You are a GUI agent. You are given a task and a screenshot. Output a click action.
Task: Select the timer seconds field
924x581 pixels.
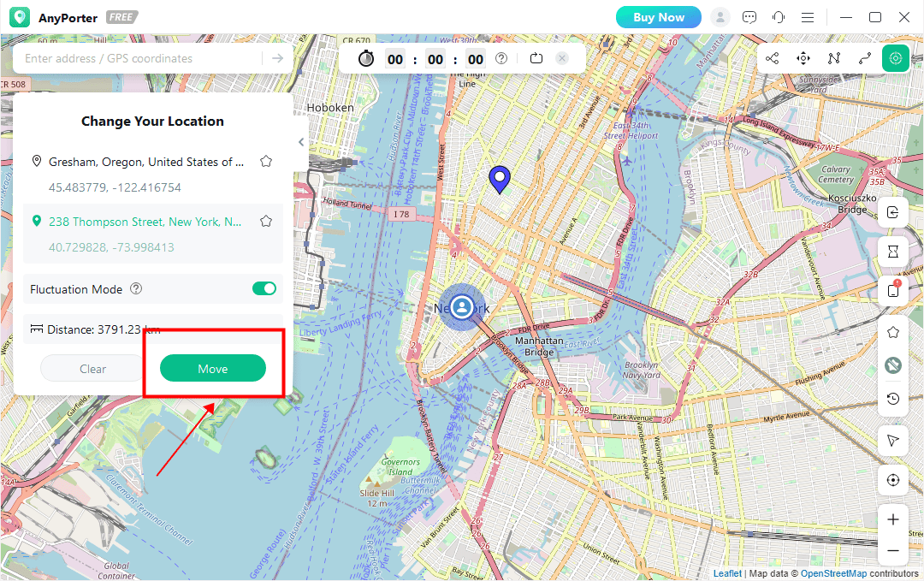(x=476, y=59)
